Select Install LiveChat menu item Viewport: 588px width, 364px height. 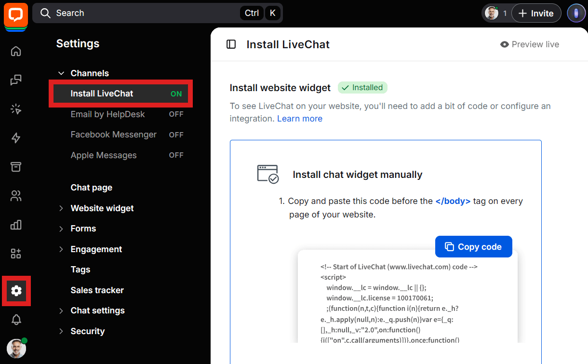point(121,94)
